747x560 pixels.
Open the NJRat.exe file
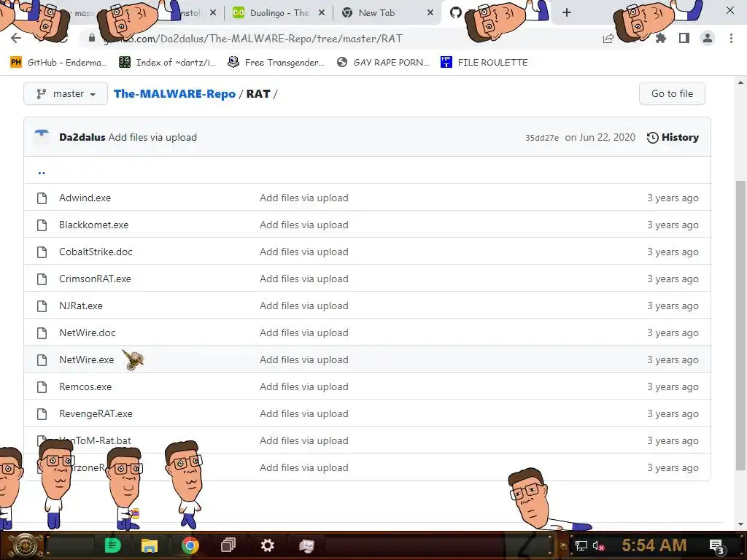pos(80,306)
